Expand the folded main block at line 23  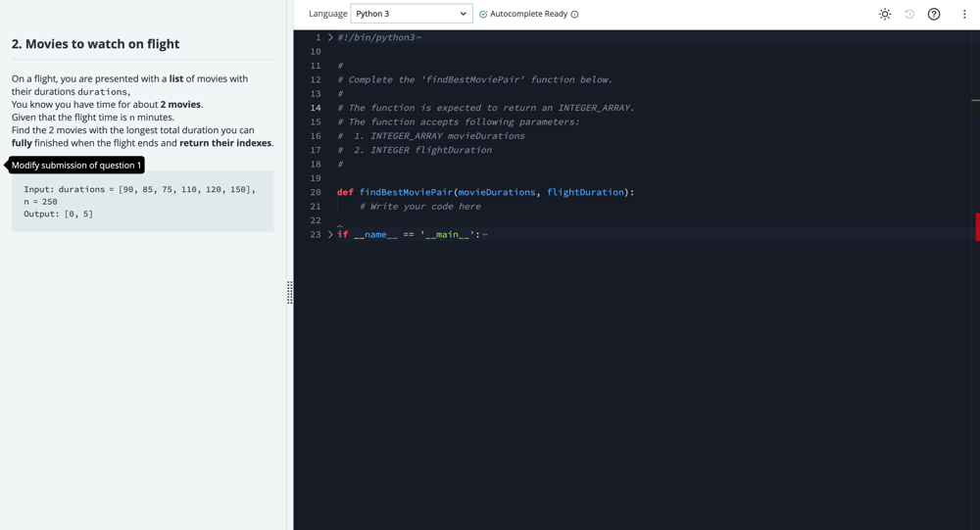pyautogui.click(x=330, y=235)
